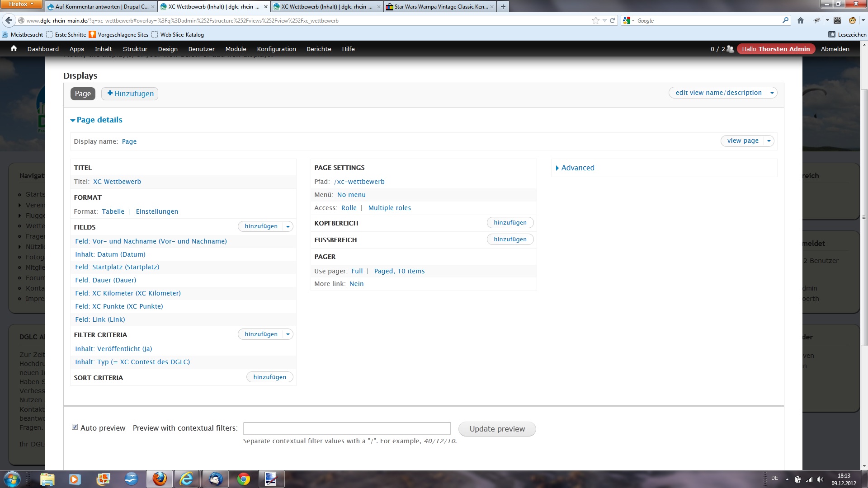Open dropdown arrow beside view page
The image size is (868, 488).
click(769, 141)
